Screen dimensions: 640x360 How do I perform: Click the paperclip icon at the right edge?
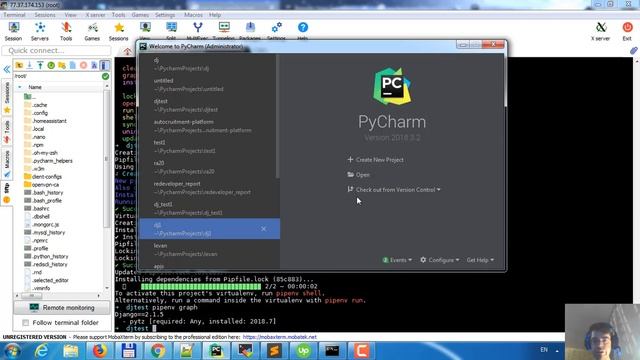click(x=633, y=51)
